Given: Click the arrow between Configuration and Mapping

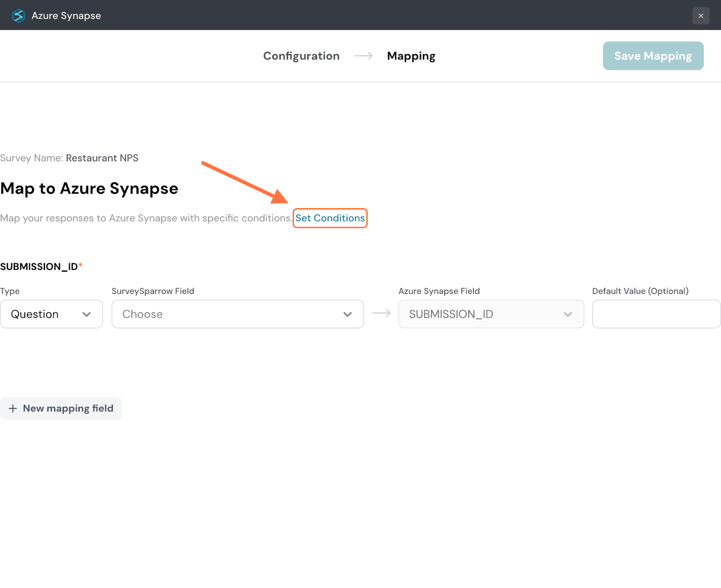Looking at the screenshot, I should 363,56.
